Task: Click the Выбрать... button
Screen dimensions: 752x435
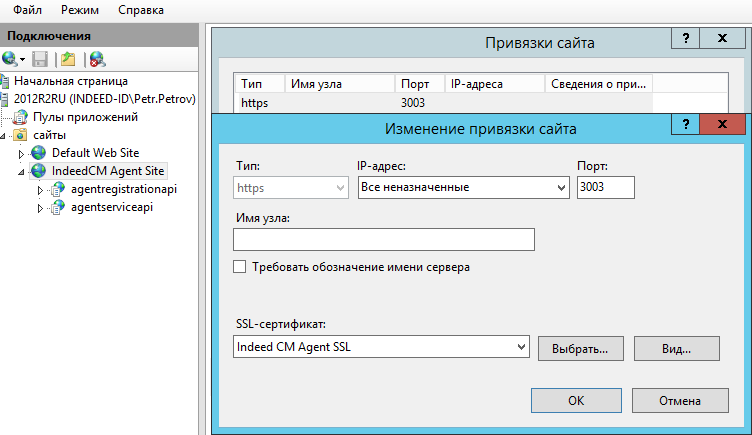Action: [581, 348]
